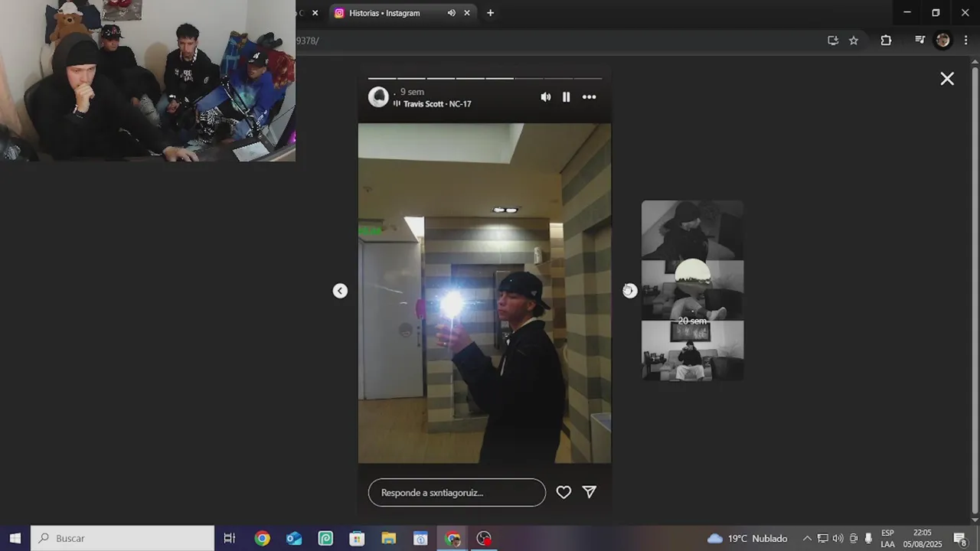Open the '19°C Nublado' weather widget
The width and height of the screenshot is (980, 551).
pos(746,538)
